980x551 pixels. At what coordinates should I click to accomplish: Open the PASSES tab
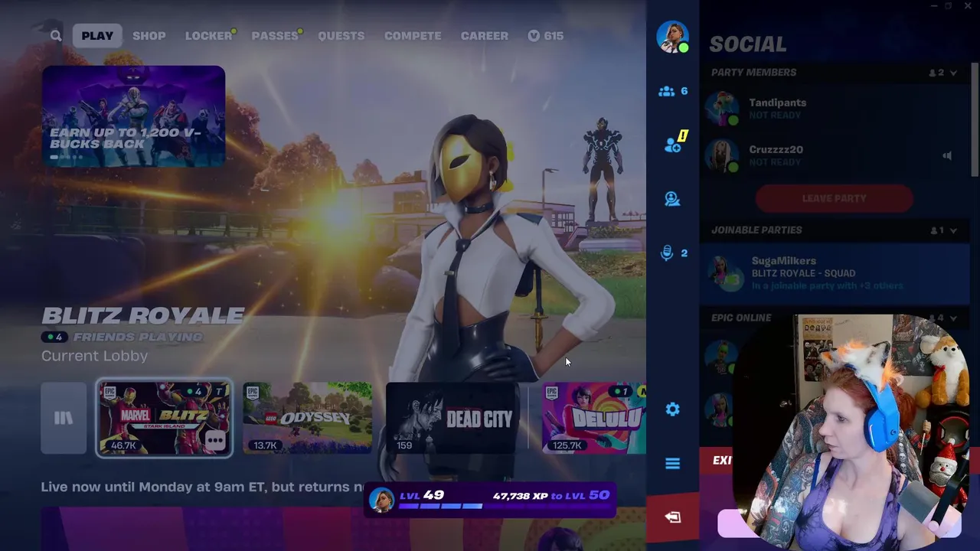(275, 36)
